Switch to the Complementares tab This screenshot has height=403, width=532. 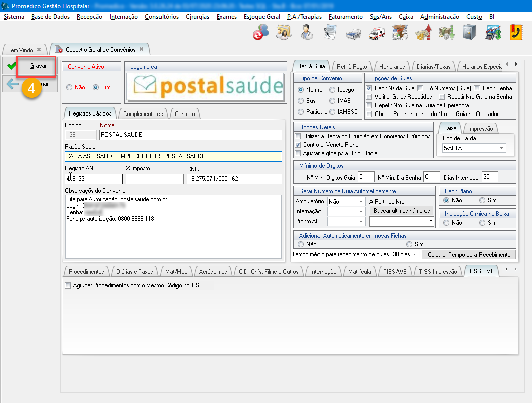(x=143, y=114)
